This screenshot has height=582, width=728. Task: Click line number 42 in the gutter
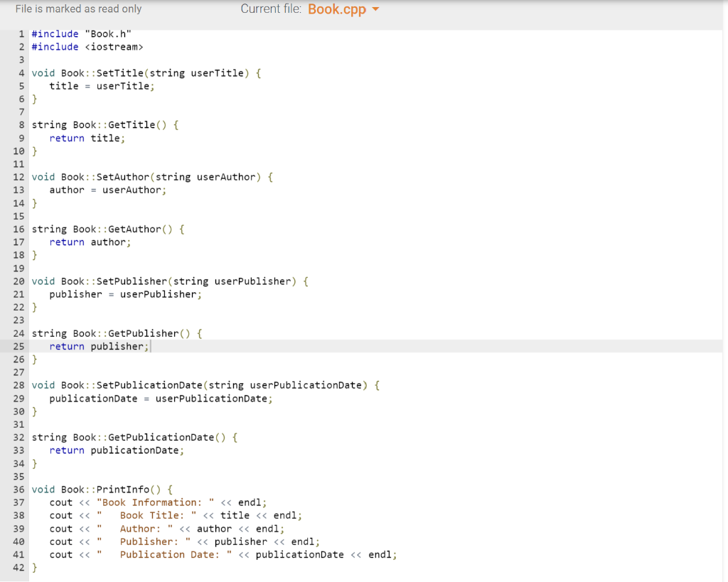(18, 568)
